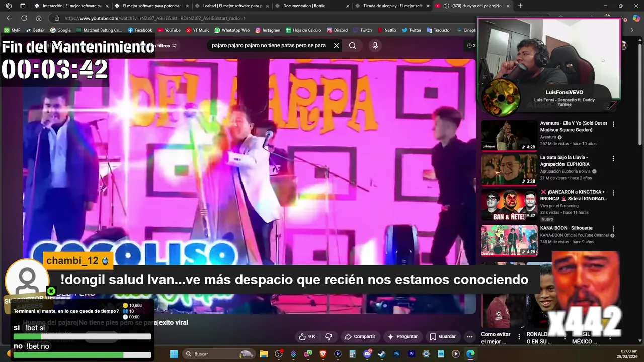Screen dimensions: 644x362
Task: Open BANEARON a KINGTEKA video thumbnail
Action: pyautogui.click(x=509, y=205)
